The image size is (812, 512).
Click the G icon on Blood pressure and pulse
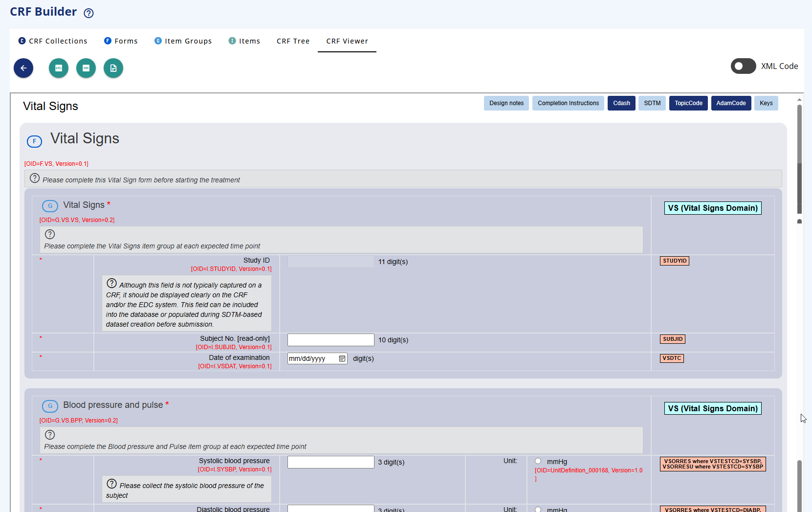click(x=50, y=406)
